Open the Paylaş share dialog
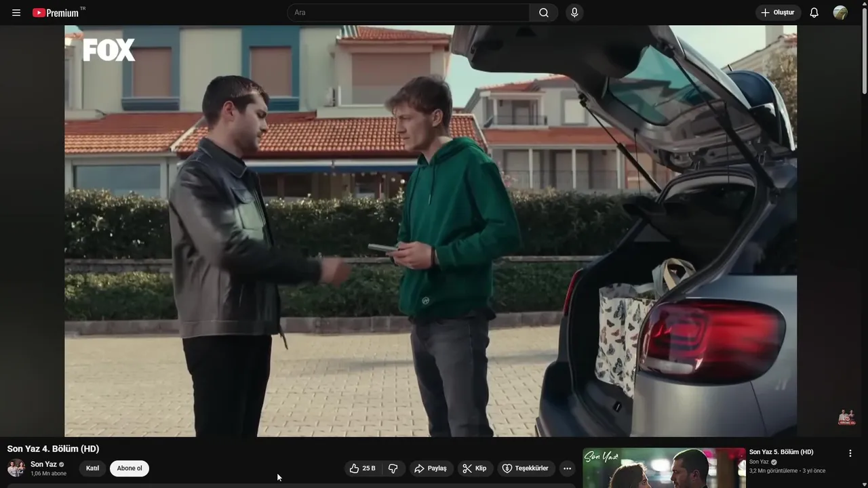The image size is (868, 488). coord(431,468)
